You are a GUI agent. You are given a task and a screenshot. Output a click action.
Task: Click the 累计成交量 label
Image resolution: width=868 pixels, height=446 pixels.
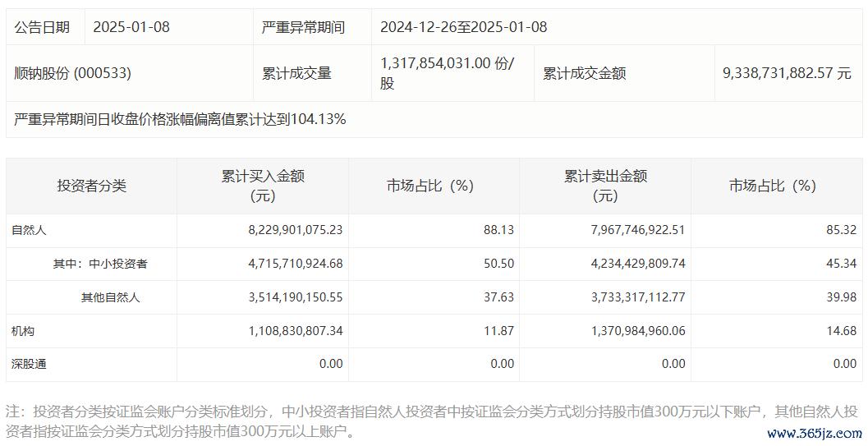296,73
